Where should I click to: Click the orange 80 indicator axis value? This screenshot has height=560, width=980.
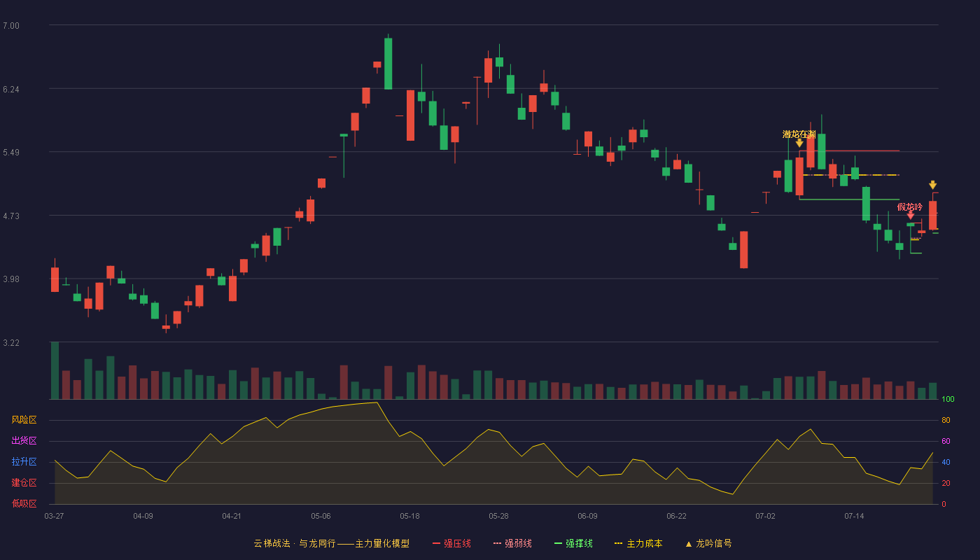tap(946, 420)
